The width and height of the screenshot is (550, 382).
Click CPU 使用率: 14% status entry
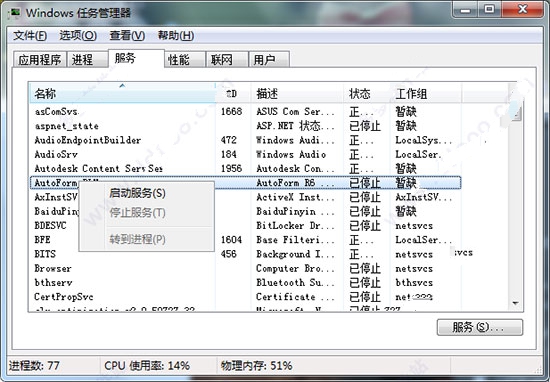[x=147, y=366]
